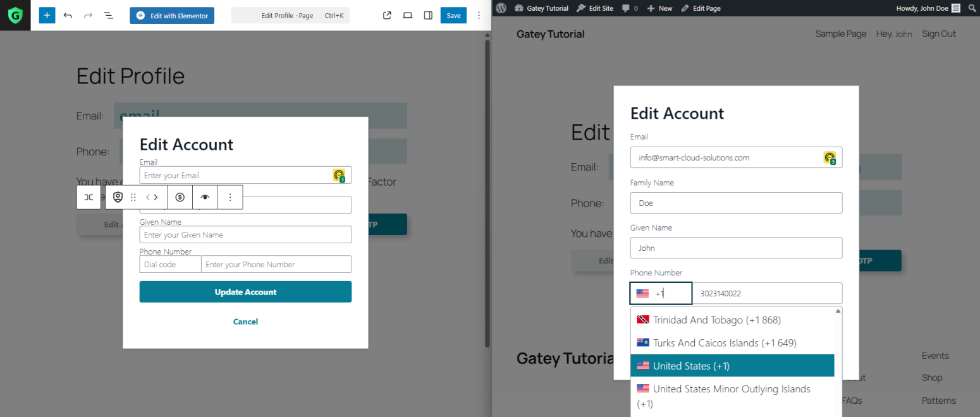
Task: Click the Given Name placeholder field
Action: (x=245, y=234)
